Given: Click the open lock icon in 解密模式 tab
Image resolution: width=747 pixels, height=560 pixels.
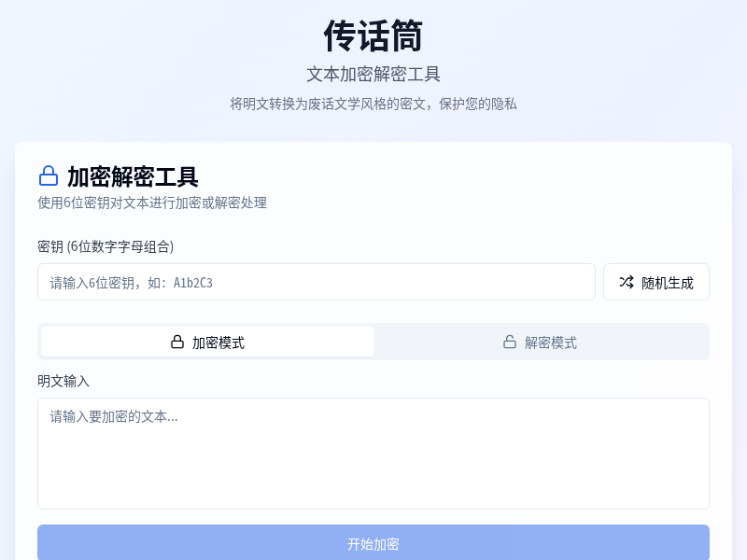Looking at the screenshot, I should pyautogui.click(x=510, y=342).
